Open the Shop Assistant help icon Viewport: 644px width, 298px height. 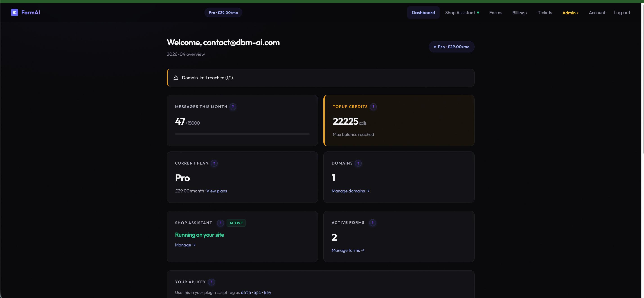pos(220,223)
